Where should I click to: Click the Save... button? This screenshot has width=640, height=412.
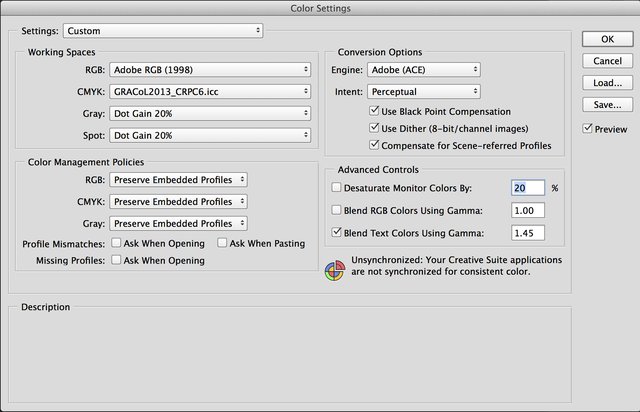coord(607,105)
